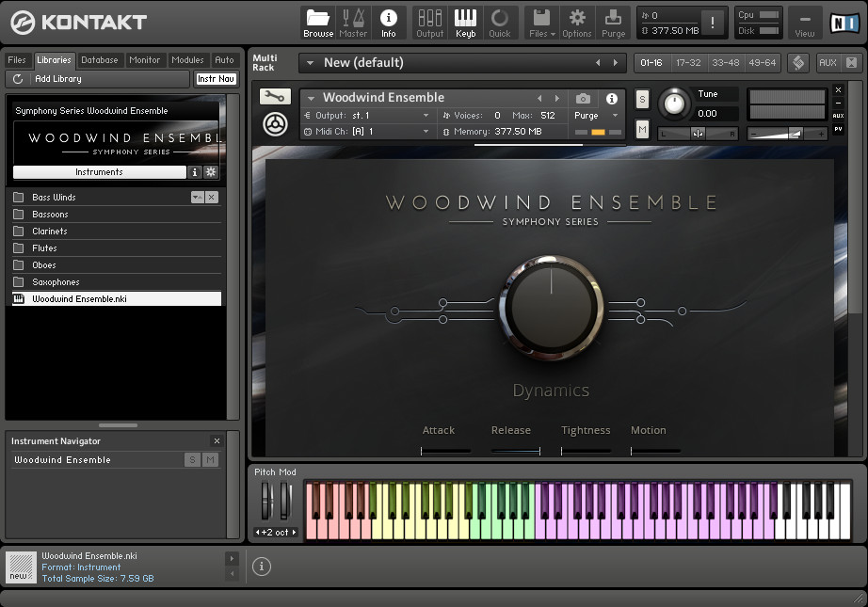Close the Instrument Navigator panel
The image size is (868, 607).
(x=217, y=441)
